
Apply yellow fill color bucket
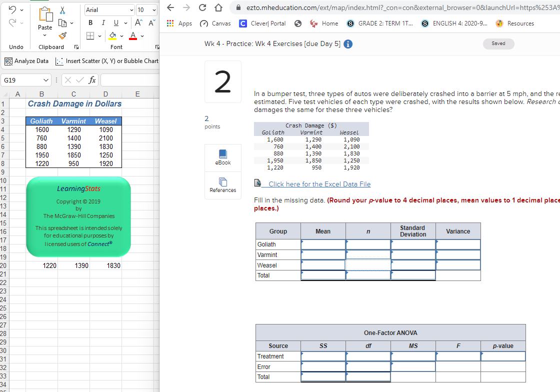click(112, 35)
